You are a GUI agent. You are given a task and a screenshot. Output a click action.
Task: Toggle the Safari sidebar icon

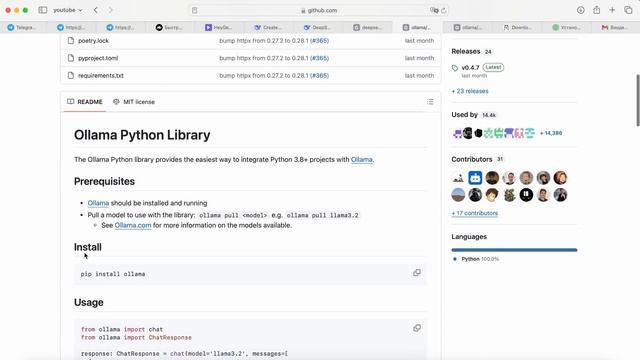(x=42, y=10)
